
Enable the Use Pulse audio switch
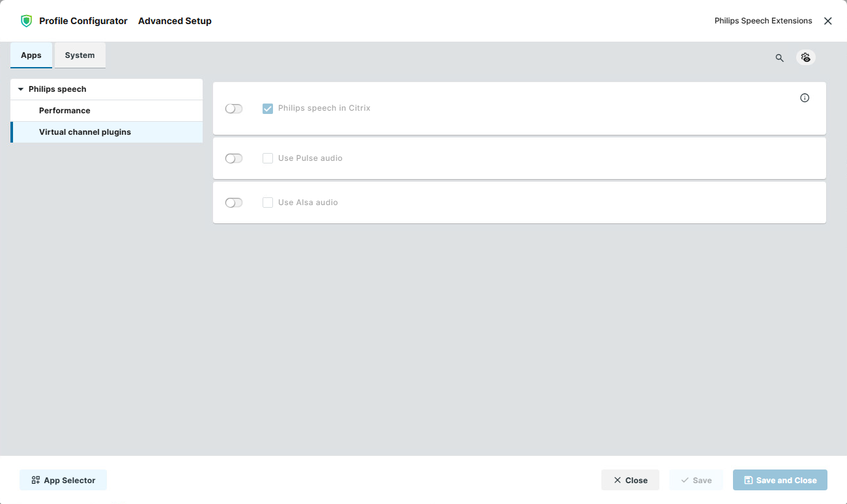coord(234,158)
